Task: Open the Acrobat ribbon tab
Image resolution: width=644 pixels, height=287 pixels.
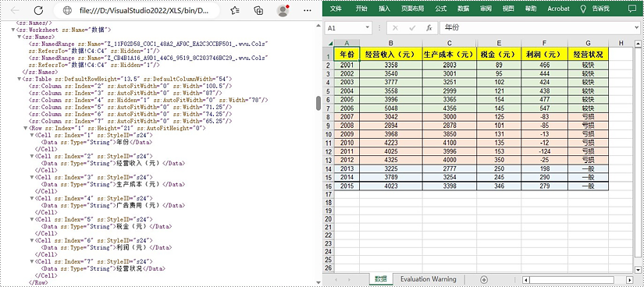Action: pos(559,9)
